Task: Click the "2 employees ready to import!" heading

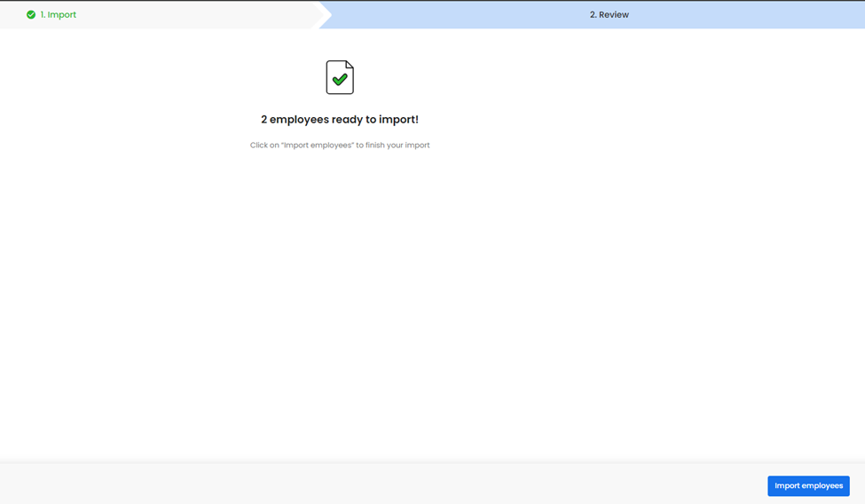Action: tap(340, 120)
